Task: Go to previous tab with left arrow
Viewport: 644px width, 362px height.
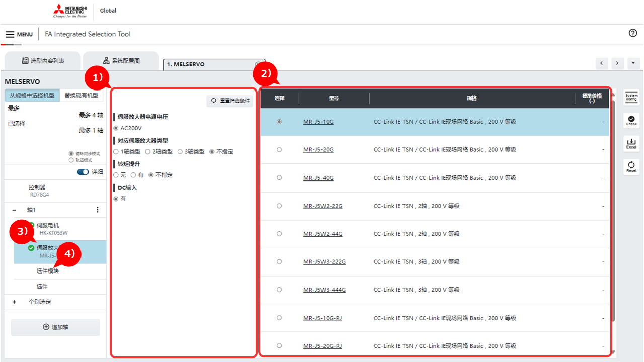Action: tap(602, 63)
